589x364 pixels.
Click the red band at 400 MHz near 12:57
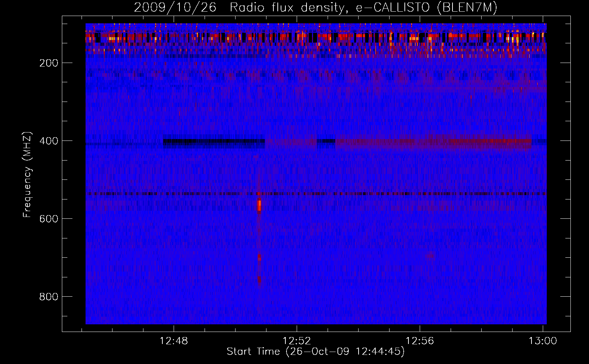click(x=433, y=143)
